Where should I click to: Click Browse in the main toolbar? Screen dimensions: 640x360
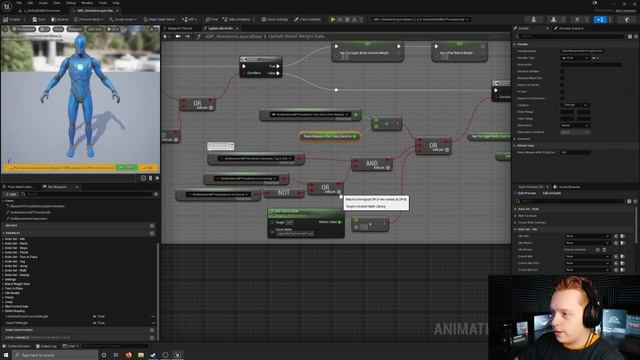point(60,19)
